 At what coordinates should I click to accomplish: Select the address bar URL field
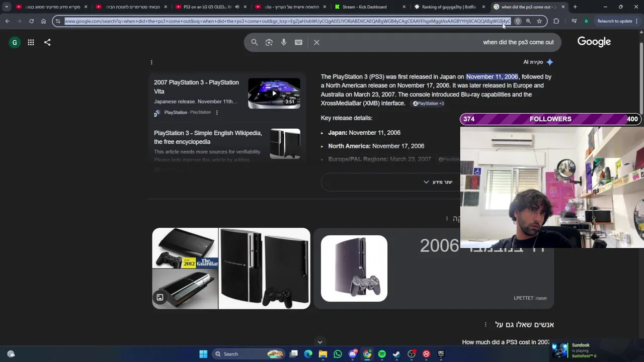click(x=287, y=21)
